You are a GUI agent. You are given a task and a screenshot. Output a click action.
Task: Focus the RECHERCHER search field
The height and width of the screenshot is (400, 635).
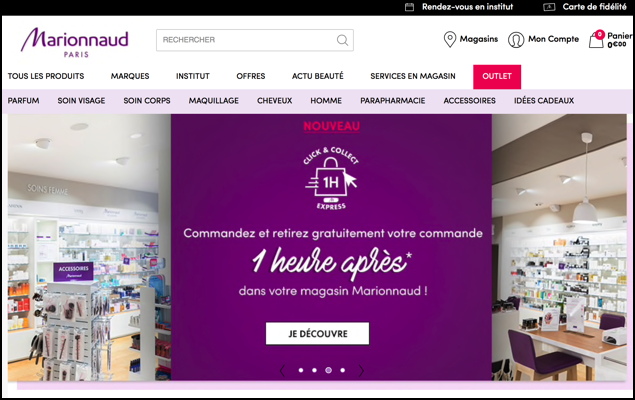pos(255,40)
